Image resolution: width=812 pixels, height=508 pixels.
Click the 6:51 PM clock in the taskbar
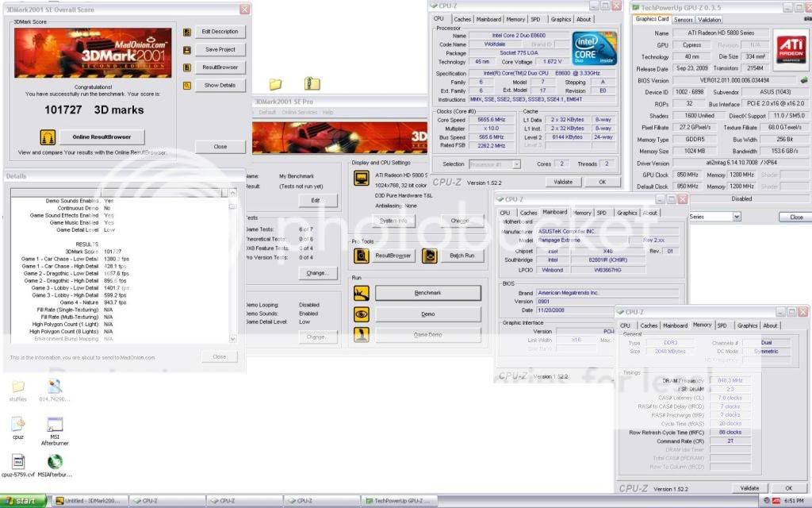pos(794,501)
